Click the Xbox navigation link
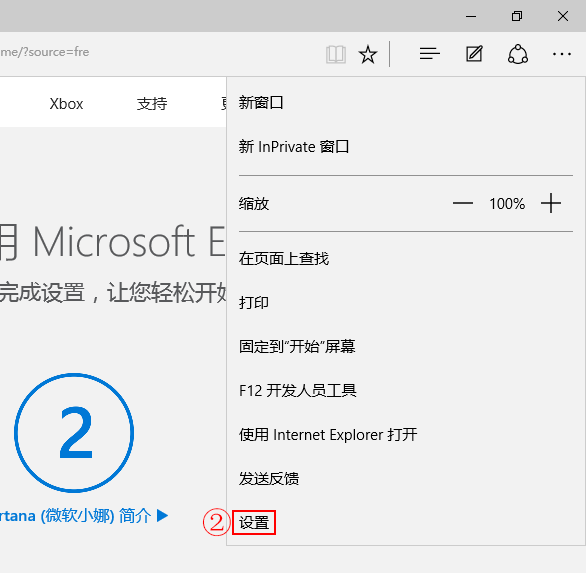The width and height of the screenshot is (586, 573). tap(66, 104)
